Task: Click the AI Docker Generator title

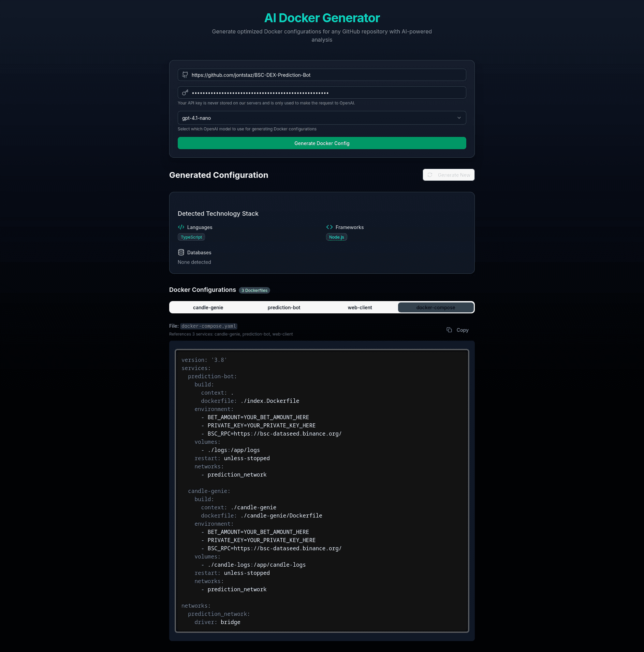Action: click(322, 18)
